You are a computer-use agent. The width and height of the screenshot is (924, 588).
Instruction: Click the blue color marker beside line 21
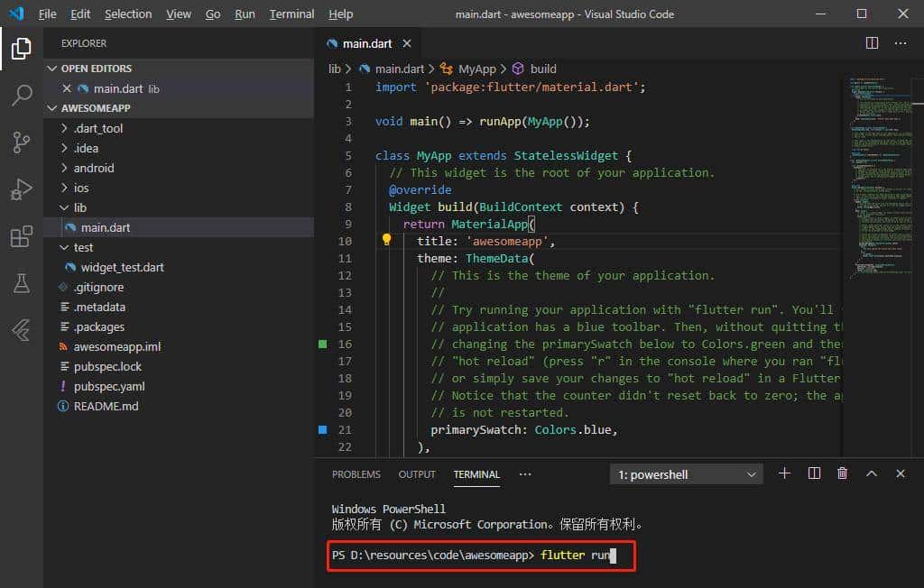tap(323, 430)
